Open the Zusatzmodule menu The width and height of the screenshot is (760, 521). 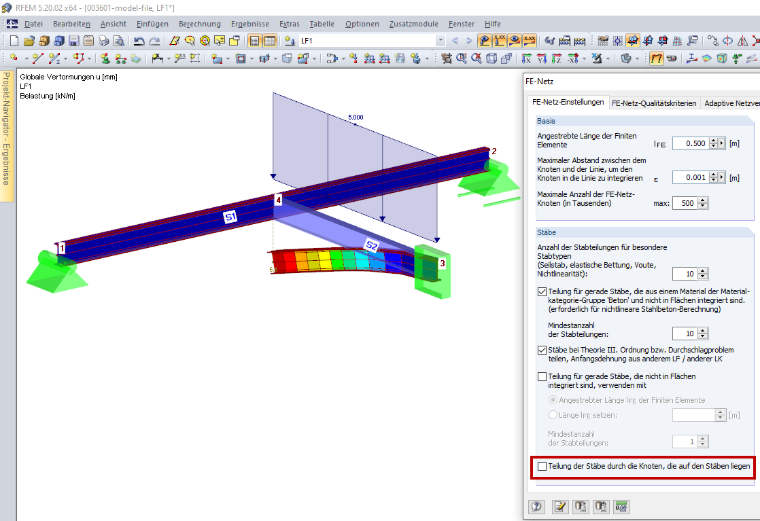coord(413,24)
